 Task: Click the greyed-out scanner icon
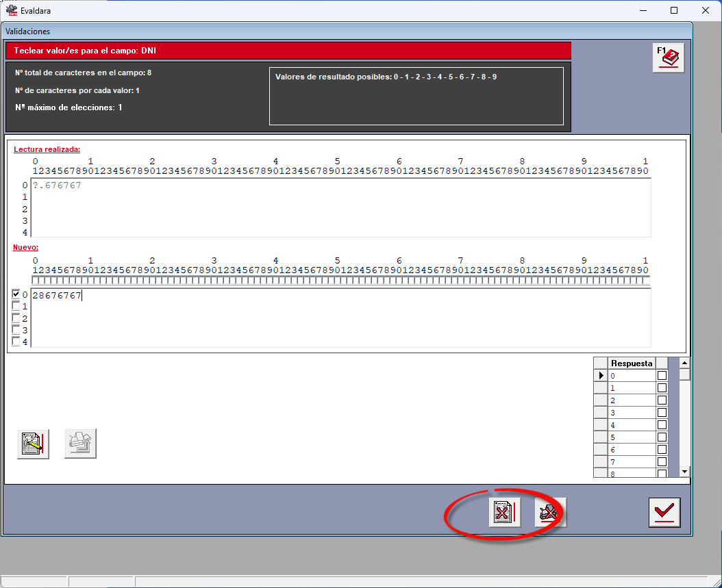(x=80, y=444)
